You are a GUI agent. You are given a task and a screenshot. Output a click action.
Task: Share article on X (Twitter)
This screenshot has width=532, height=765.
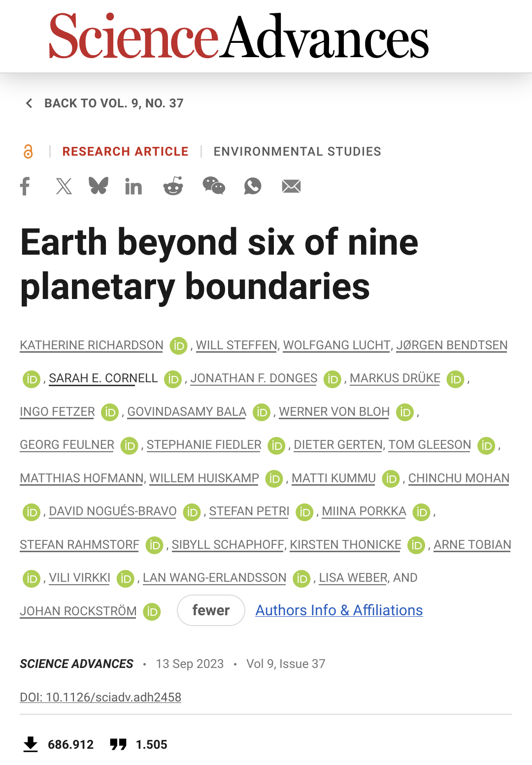(64, 186)
